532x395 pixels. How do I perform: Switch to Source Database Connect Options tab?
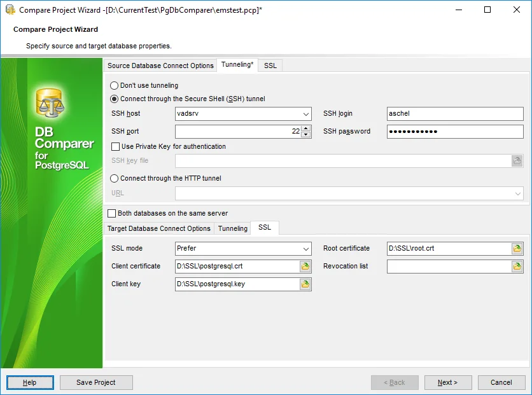[x=160, y=66]
